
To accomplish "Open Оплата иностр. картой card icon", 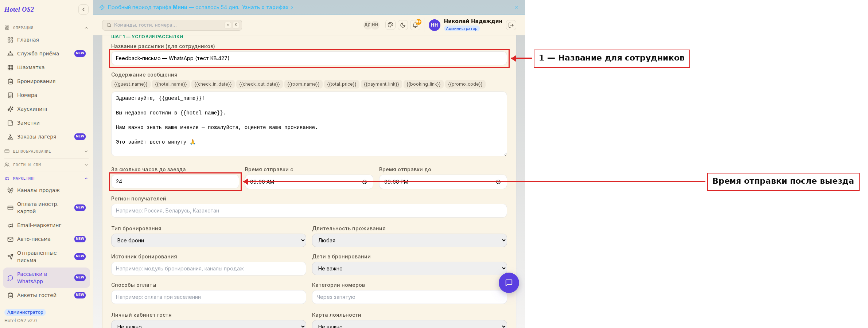I will 11,208.
